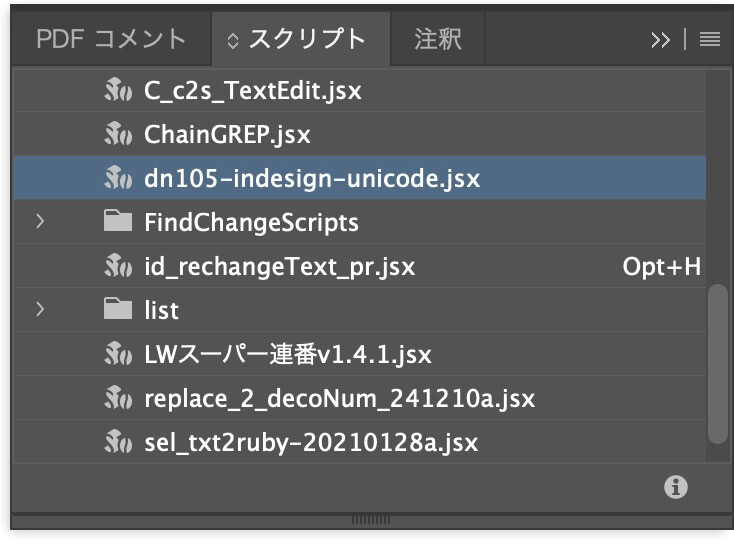This screenshot has width=734, height=544.
Task: Switch to the 注釈 tab
Action: pyautogui.click(x=438, y=40)
